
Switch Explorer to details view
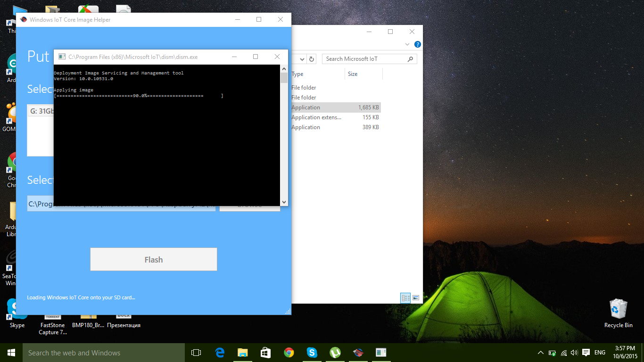point(405,298)
